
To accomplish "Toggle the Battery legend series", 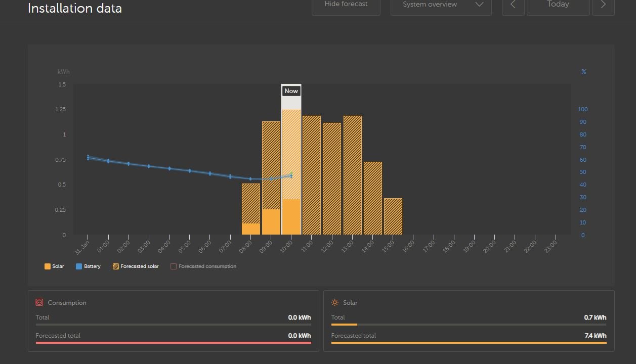I will (88, 266).
